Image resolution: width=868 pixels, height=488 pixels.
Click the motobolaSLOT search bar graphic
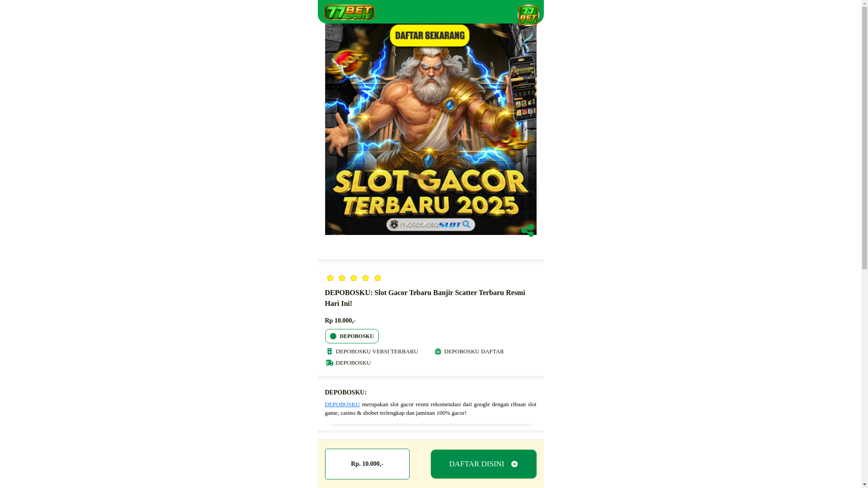pos(430,225)
